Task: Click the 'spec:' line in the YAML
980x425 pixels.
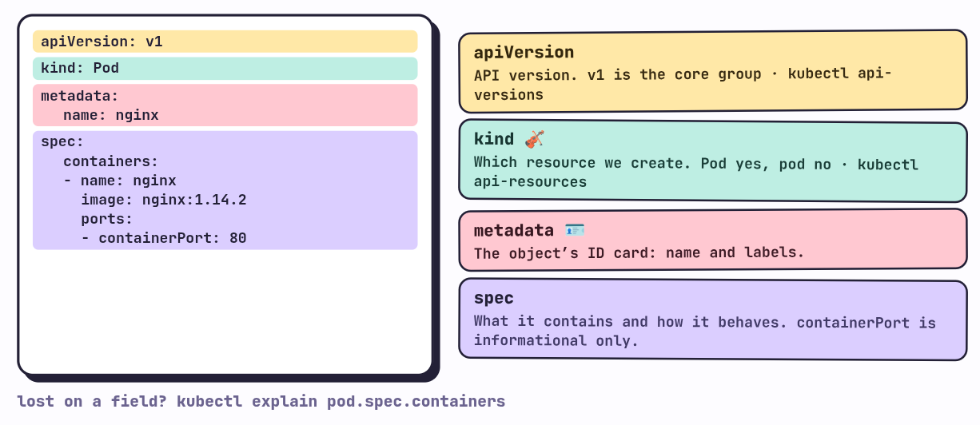Action: 62,141
